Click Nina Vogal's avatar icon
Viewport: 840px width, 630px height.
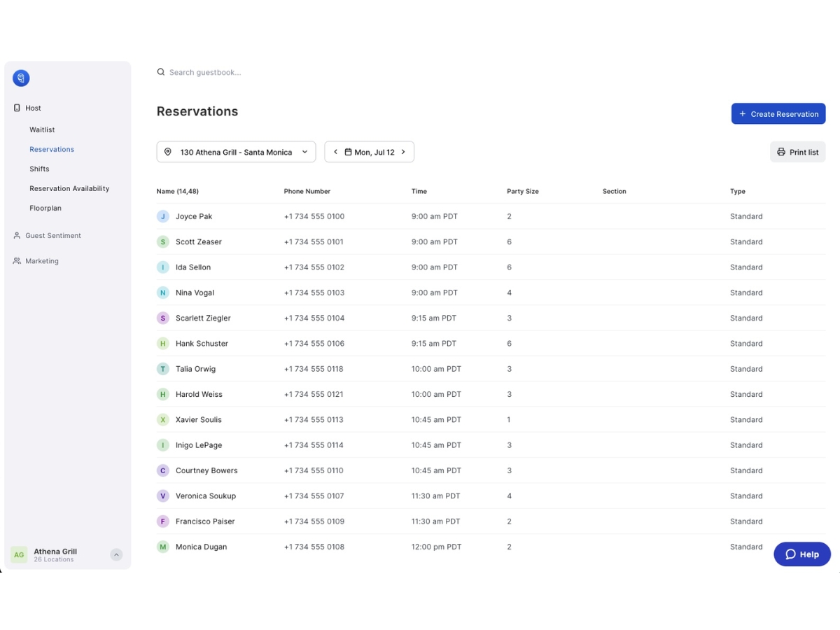[x=163, y=293]
